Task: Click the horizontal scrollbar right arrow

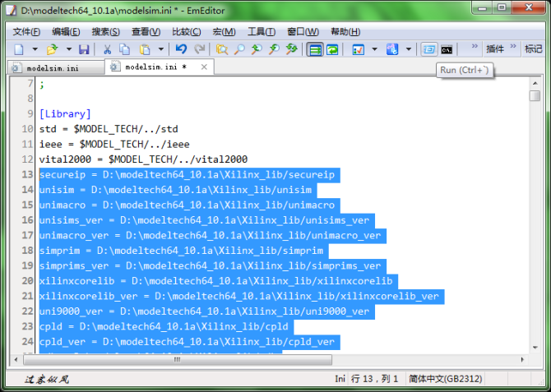Action: (522, 360)
